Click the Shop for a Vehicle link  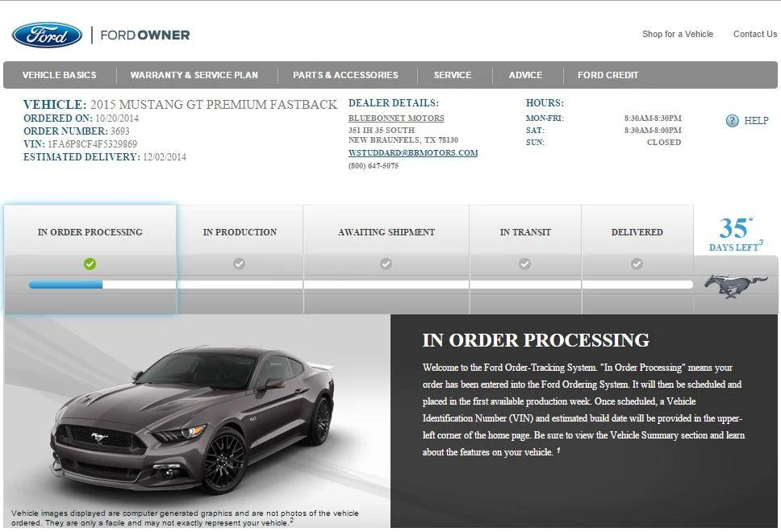[678, 34]
